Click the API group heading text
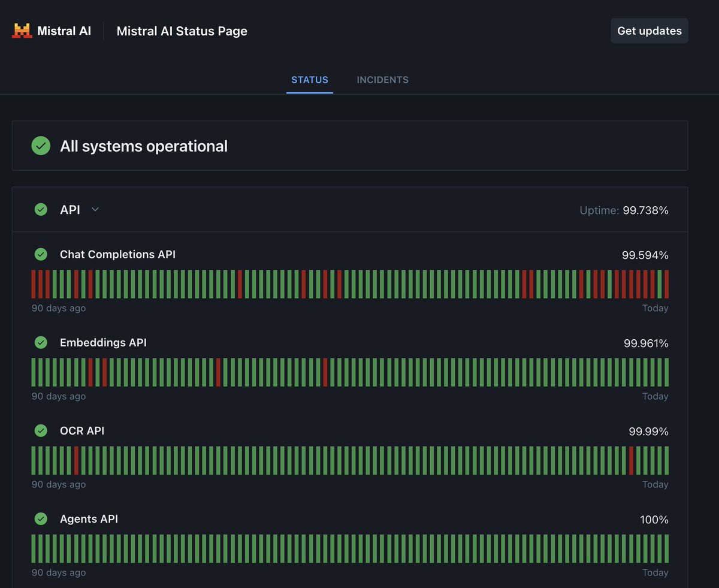The width and height of the screenshot is (719, 588). coord(70,209)
